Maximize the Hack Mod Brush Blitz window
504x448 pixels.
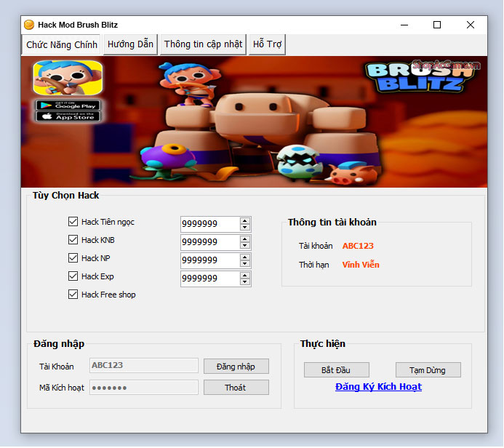(x=437, y=25)
